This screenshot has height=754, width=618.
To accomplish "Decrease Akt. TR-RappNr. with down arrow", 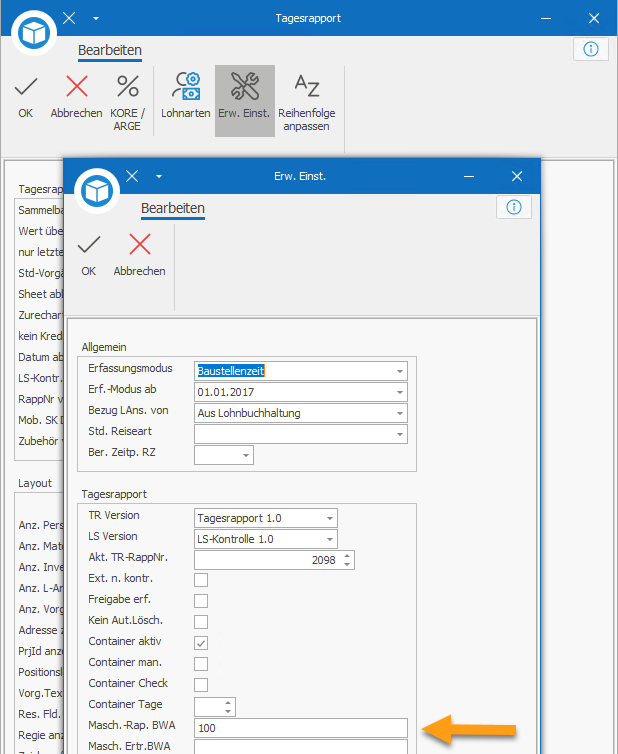I will (x=347, y=564).
